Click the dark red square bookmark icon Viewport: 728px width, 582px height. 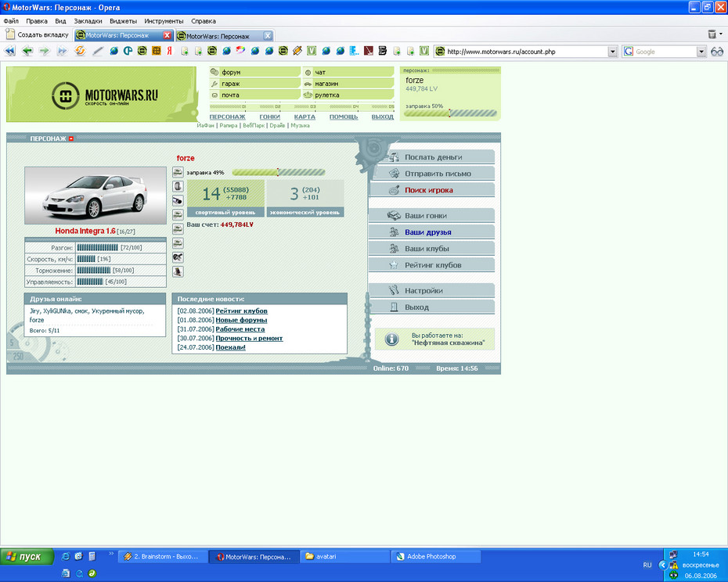click(369, 51)
